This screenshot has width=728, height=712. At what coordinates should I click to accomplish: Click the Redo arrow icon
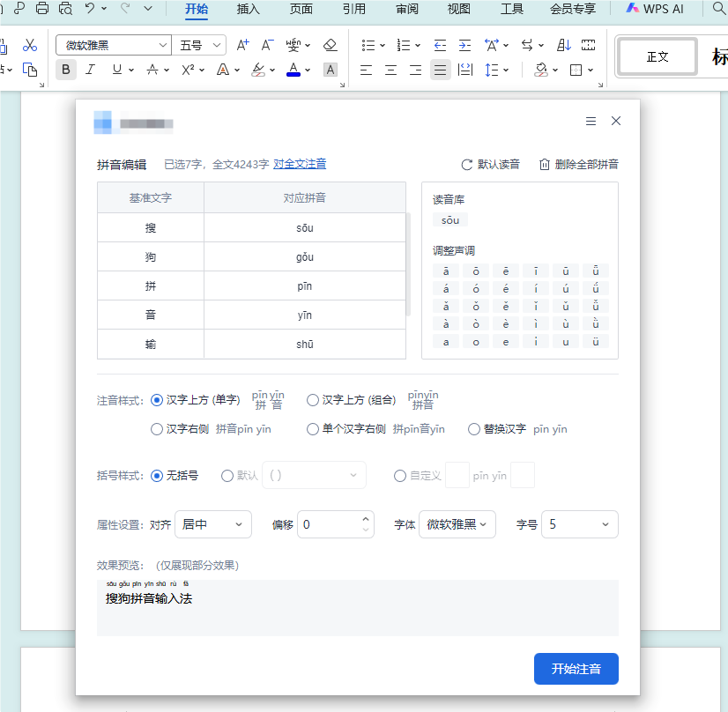click(125, 8)
